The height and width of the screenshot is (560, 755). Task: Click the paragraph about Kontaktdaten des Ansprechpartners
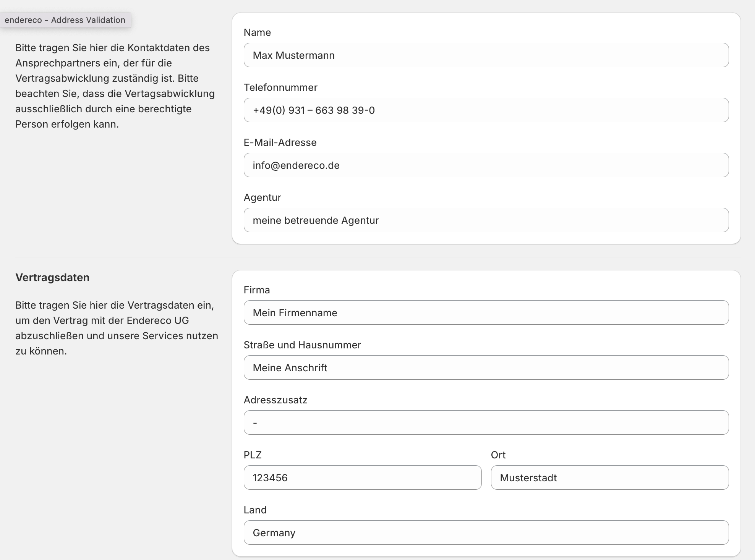115,86
